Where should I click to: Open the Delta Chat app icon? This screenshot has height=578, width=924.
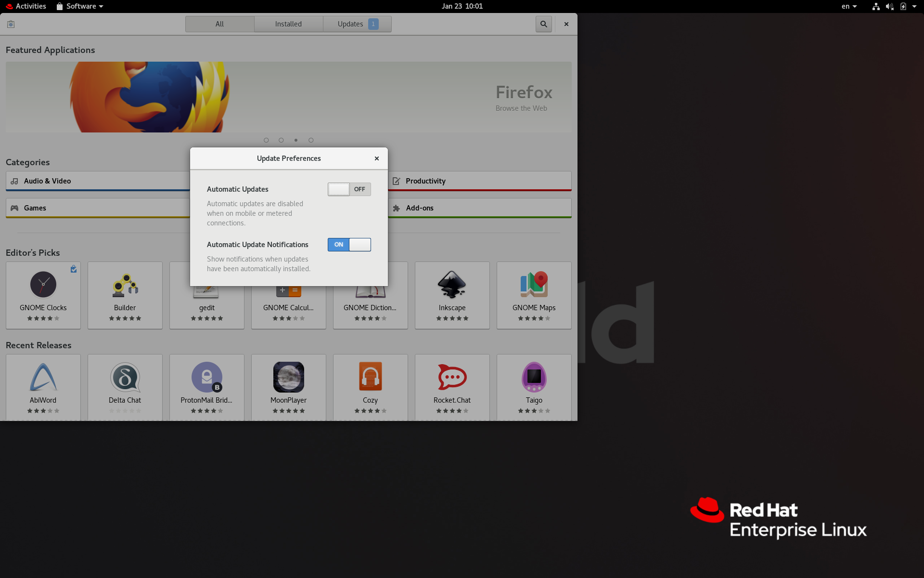coord(125,377)
